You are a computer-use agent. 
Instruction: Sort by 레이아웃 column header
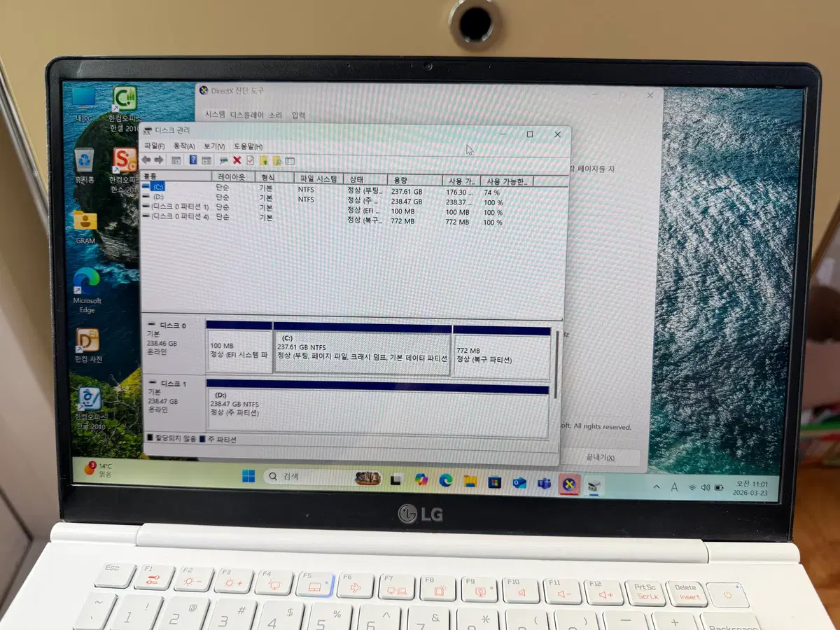coord(233,178)
